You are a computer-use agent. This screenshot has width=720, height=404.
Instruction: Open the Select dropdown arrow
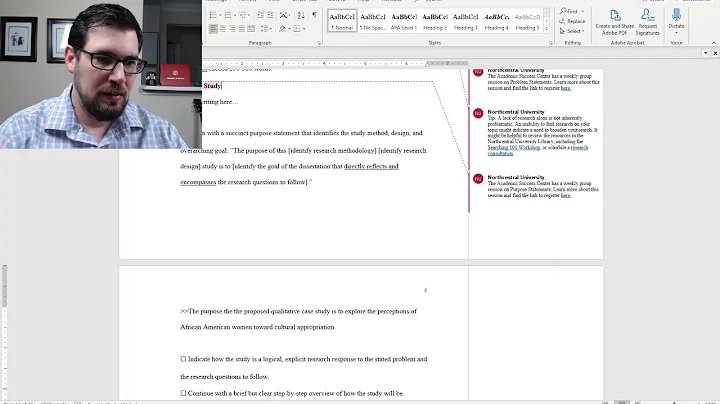pos(583,31)
